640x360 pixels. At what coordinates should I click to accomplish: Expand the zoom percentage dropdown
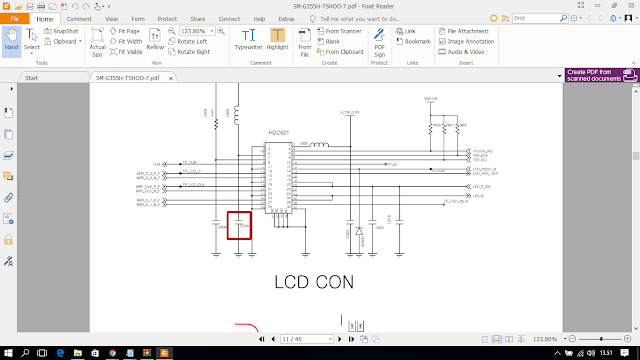pyautogui.click(x=212, y=31)
